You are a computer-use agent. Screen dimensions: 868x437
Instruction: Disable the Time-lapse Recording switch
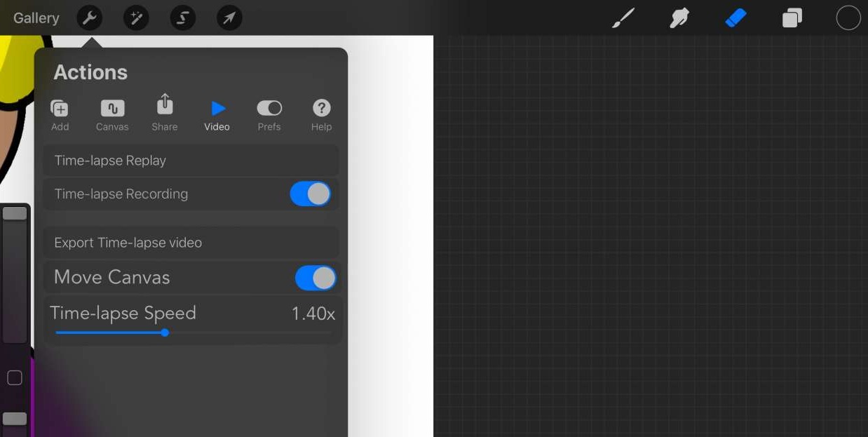tap(310, 194)
